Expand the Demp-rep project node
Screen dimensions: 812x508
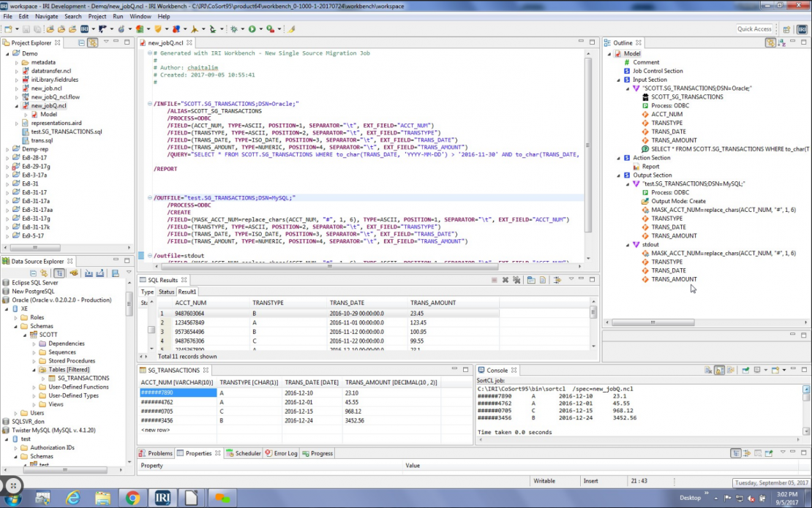click(x=7, y=150)
